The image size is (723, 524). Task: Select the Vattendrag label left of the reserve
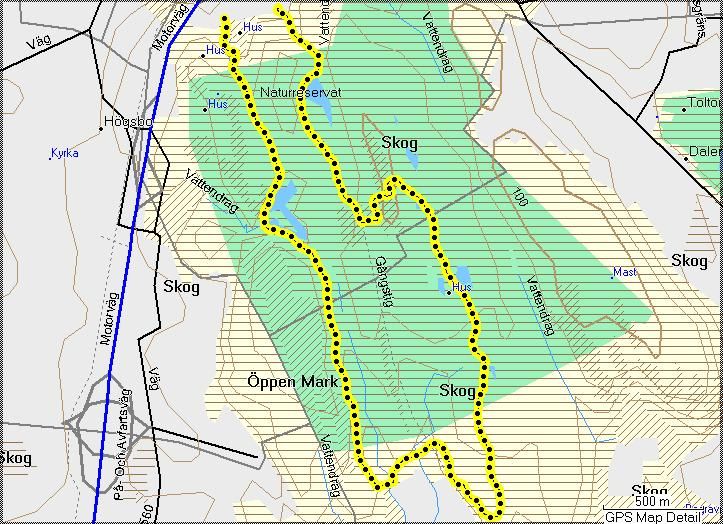coord(212,190)
